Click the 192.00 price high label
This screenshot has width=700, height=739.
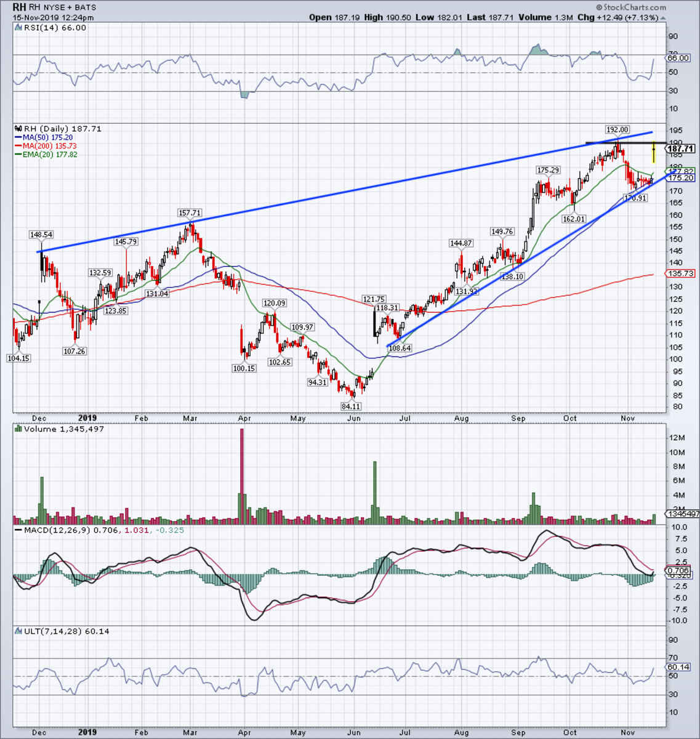pos(617,130)
